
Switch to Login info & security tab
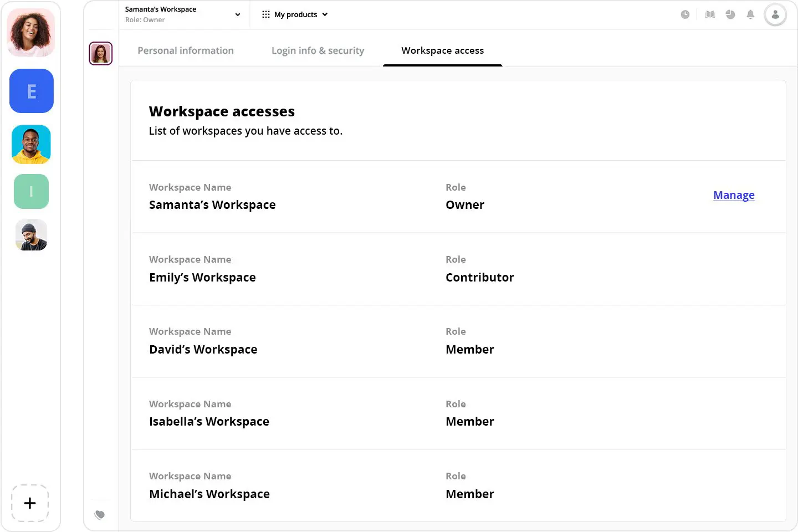click(x=318, y=50)
